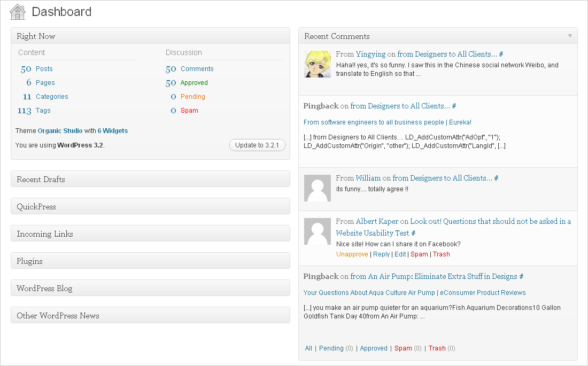
Task: Open the 0 pending count link
Action: click(x=173, y=97)
